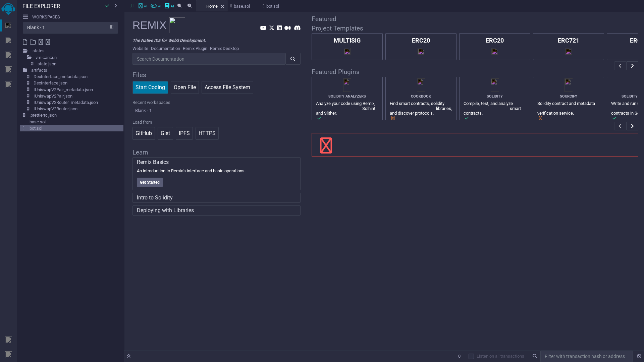Open the WORKSPACES hamburger menu
The image size is (644, 362).
(x=25, y=17)
